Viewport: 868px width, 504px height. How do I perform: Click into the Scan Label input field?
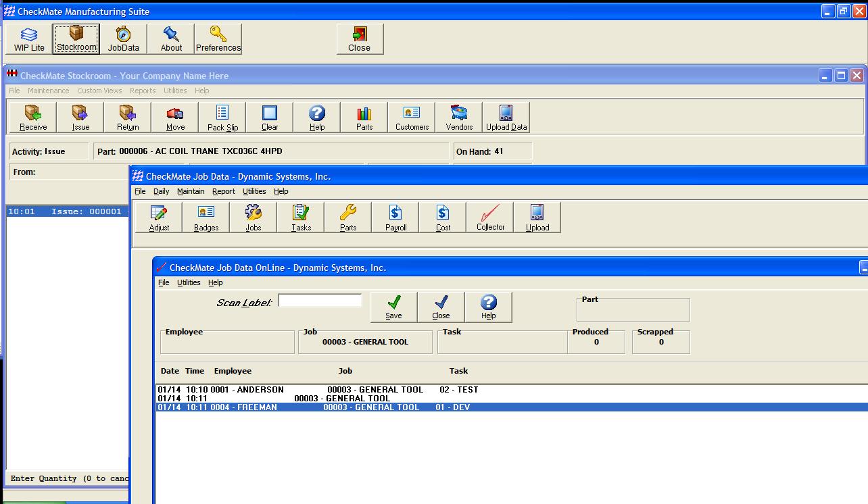(320, 301)
